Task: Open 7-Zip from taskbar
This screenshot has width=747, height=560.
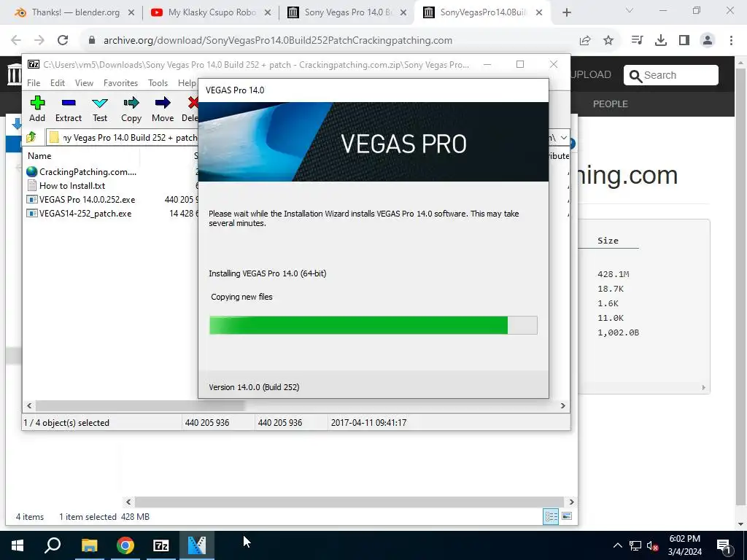Action: (161, 545)
